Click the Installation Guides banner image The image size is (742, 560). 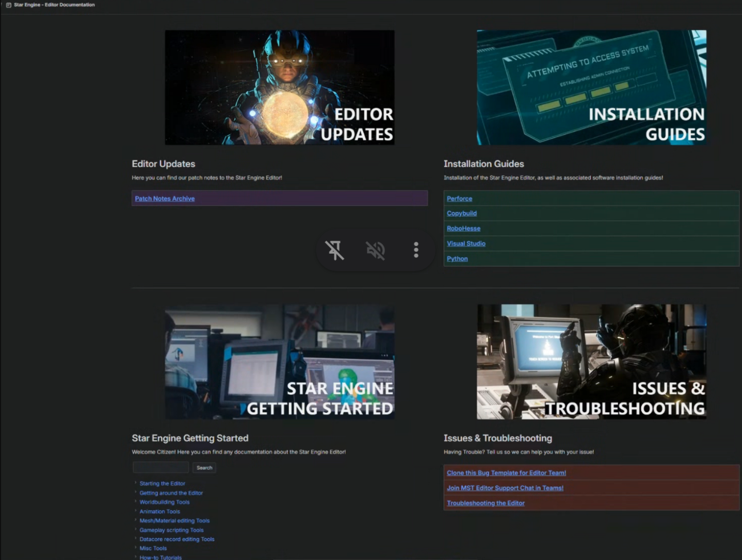591,87
